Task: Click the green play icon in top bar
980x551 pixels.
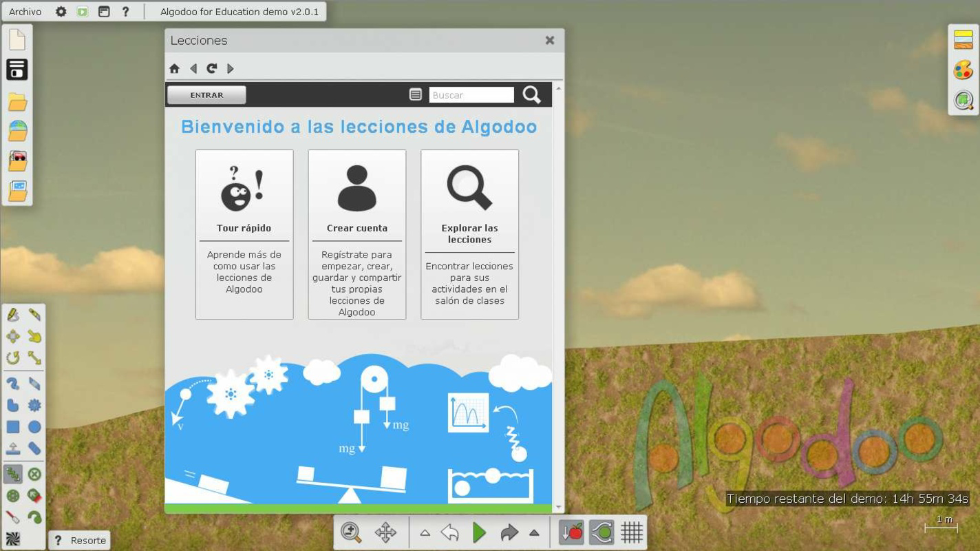Action: [83, 12]
